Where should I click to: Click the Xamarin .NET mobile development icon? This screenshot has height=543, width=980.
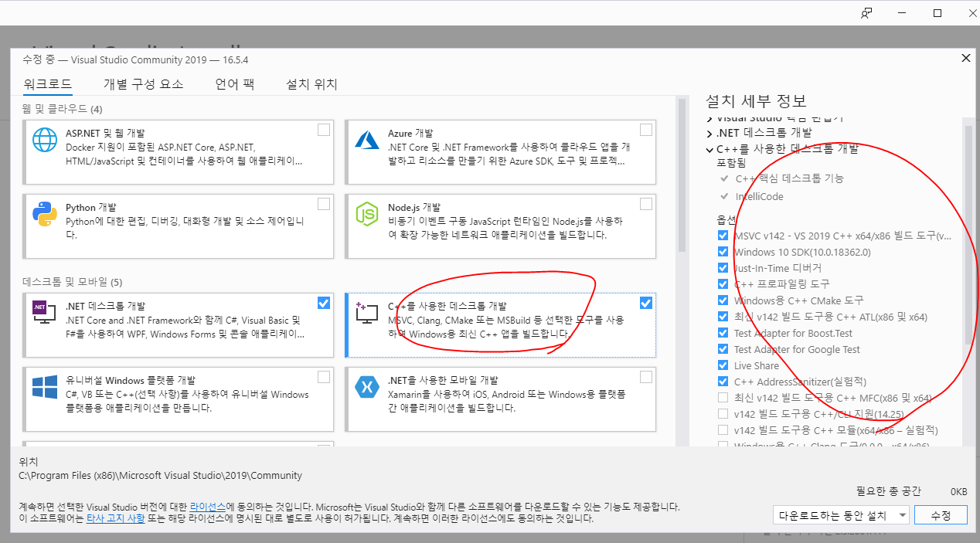coord(366,387)
